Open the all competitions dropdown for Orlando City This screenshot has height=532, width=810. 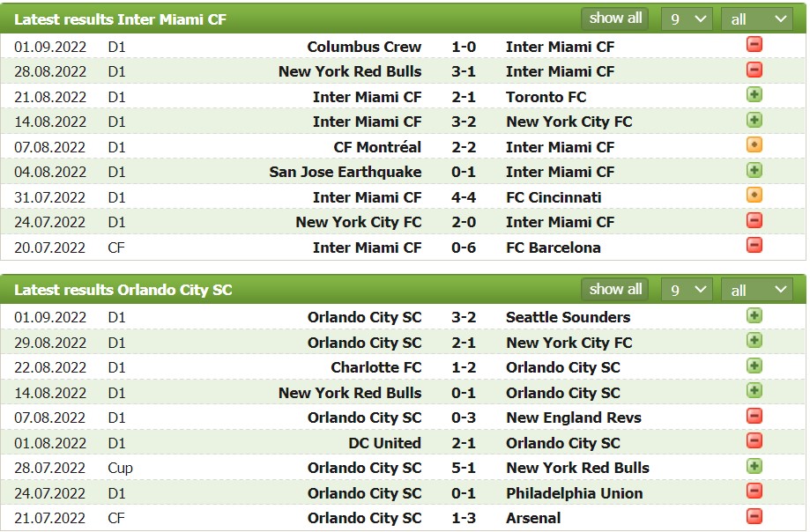coord(756,289)
